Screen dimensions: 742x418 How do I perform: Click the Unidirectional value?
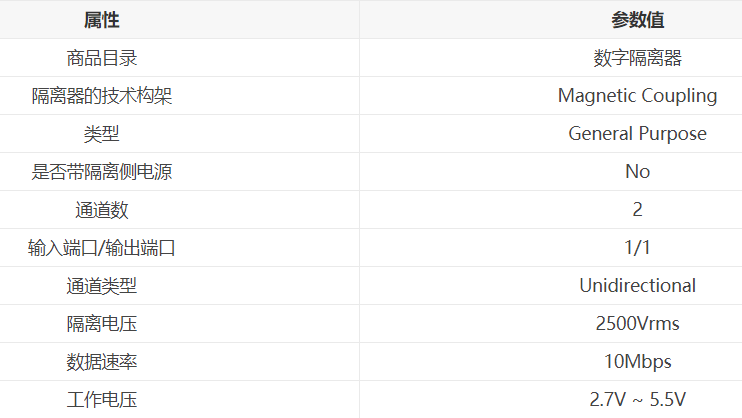pyautogui.click(x=637, y=286)
